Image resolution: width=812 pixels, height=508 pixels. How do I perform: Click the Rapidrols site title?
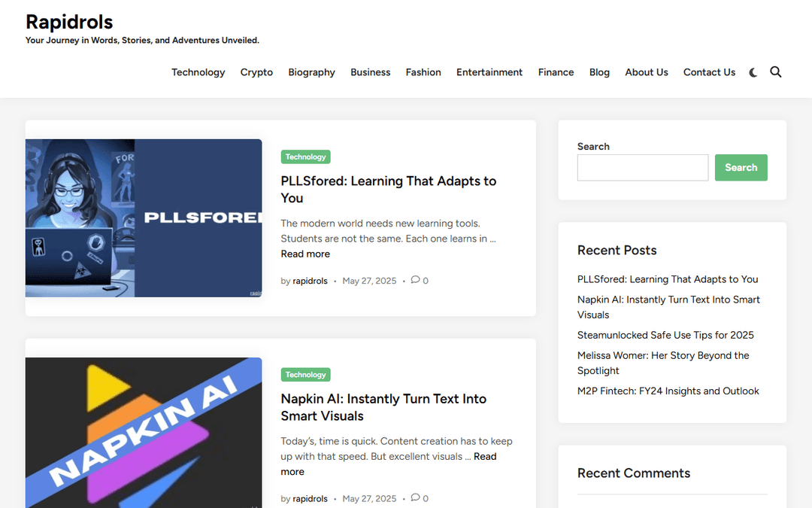tap(69, 22)
